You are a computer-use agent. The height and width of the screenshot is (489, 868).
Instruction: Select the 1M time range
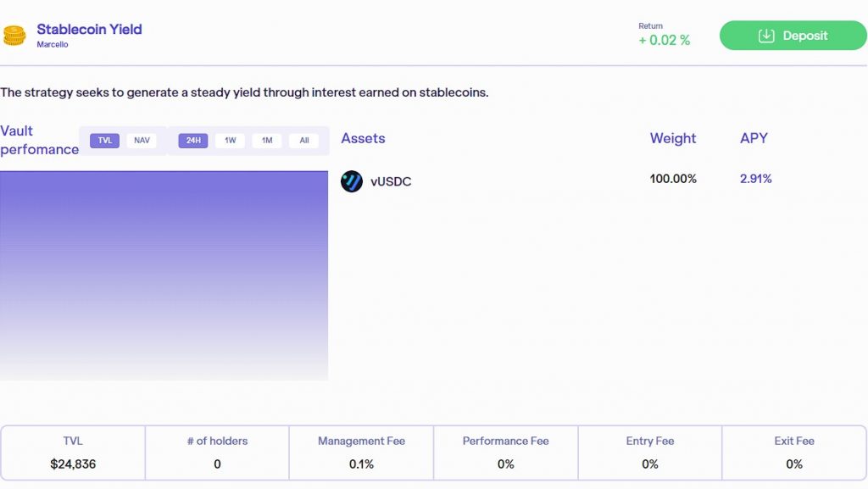point(267,141)
